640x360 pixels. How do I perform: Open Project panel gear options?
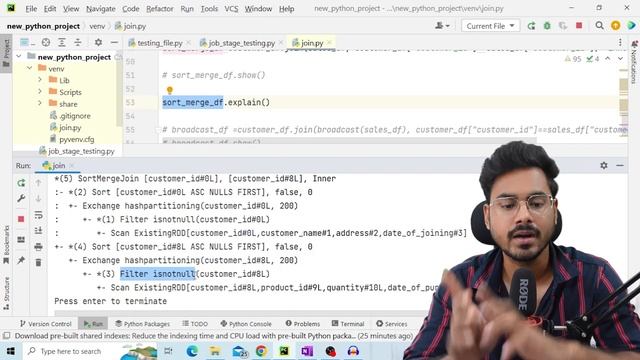98,42
